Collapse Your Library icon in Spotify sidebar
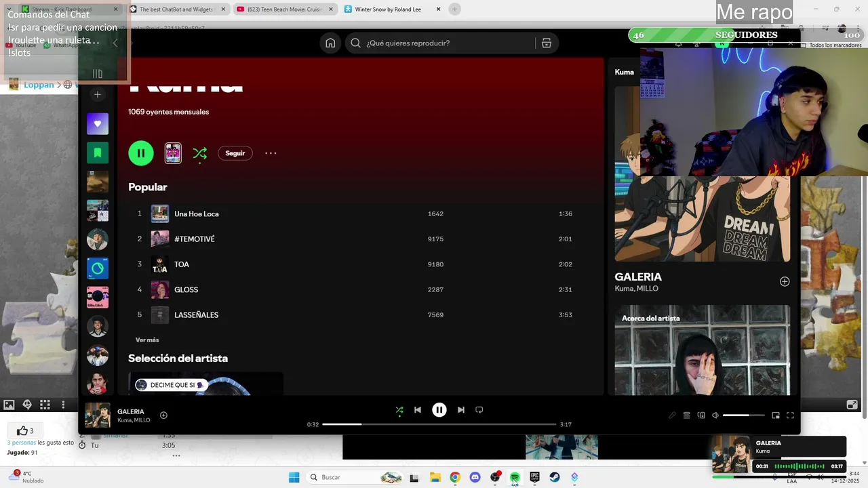Viewport: 868px width, 488px height. pyautogui.click(x=98, y=73)
